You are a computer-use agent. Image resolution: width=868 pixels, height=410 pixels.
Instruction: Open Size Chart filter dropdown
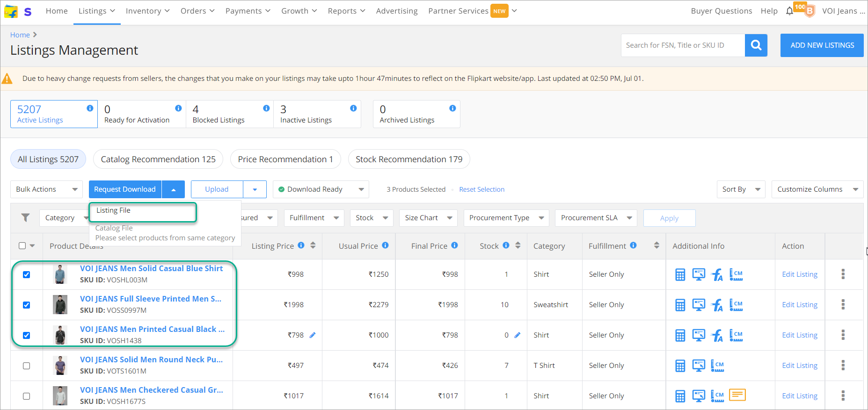coord(428,218)
